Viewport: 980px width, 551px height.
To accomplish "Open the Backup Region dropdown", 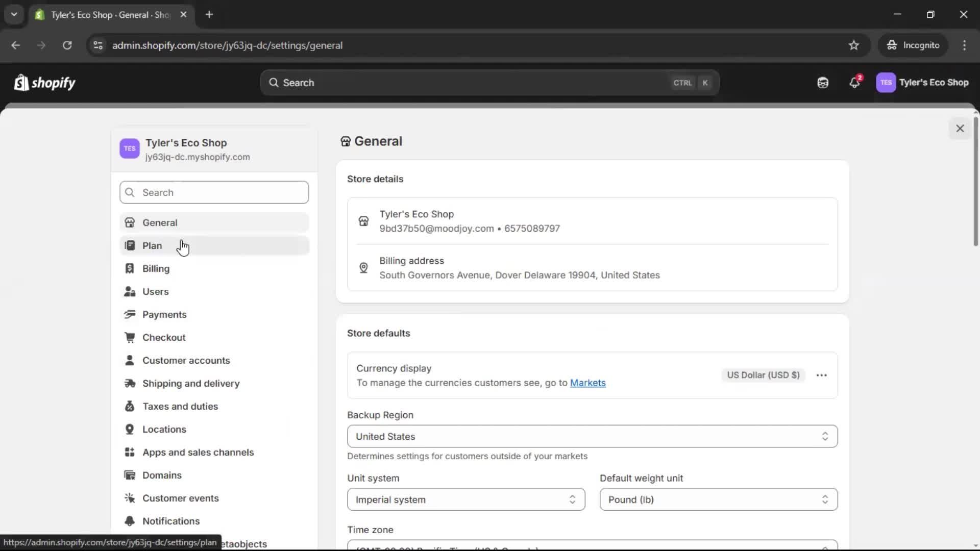I will pos(592,436).
